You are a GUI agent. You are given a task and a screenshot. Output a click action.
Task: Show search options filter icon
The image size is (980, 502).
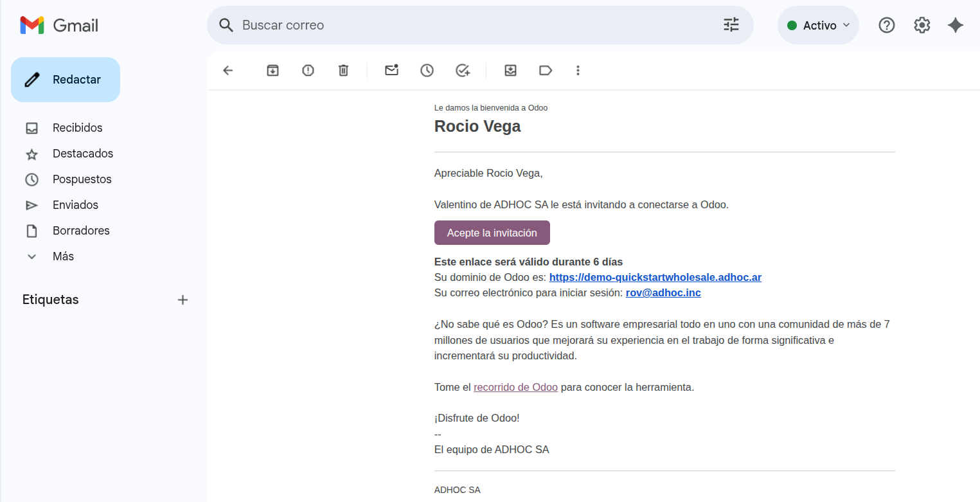pyautogui.click(x=731, y=25)
